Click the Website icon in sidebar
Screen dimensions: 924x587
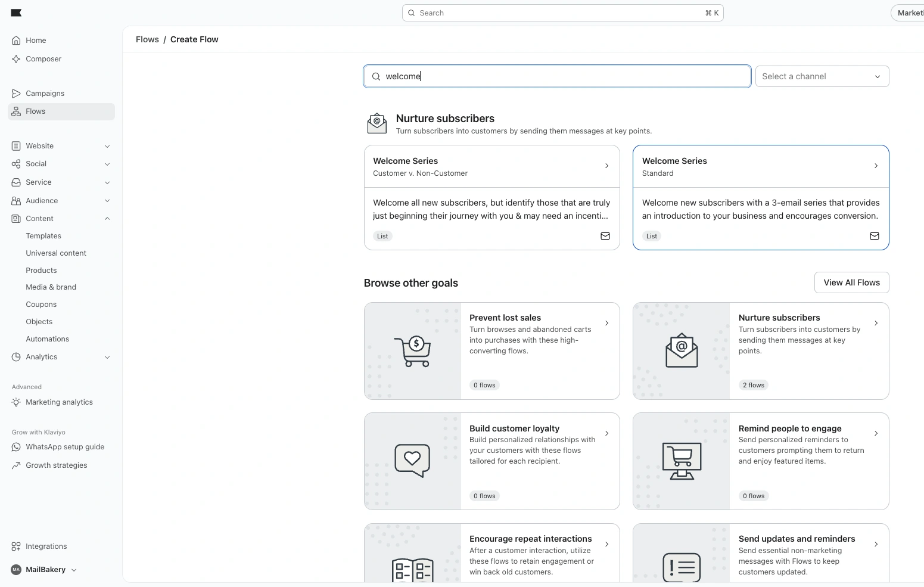click(16, 146)
